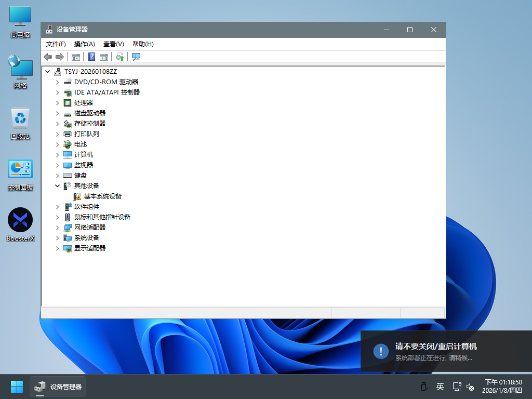Click the USB safely remove tray icon

click(423, 387)
